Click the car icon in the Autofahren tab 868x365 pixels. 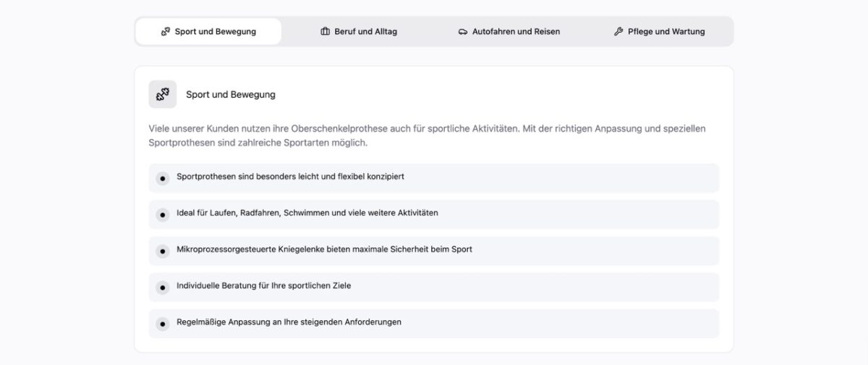pyautogui.click(x=463, y=32)
